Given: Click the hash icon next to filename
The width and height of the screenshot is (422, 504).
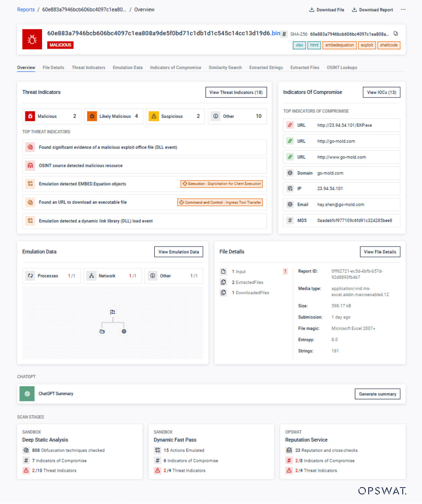Looking at the screenshot, I should click(x=284, y=34).
